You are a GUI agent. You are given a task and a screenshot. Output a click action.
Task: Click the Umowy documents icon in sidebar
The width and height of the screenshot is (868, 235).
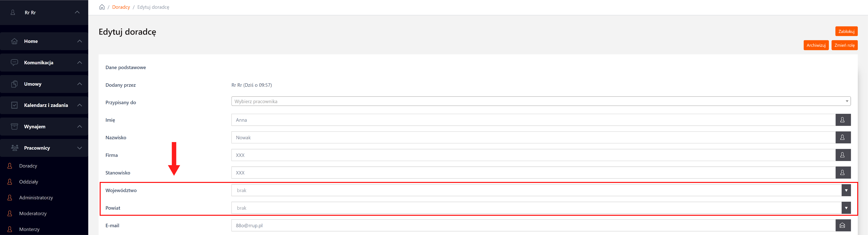[14, 84]
